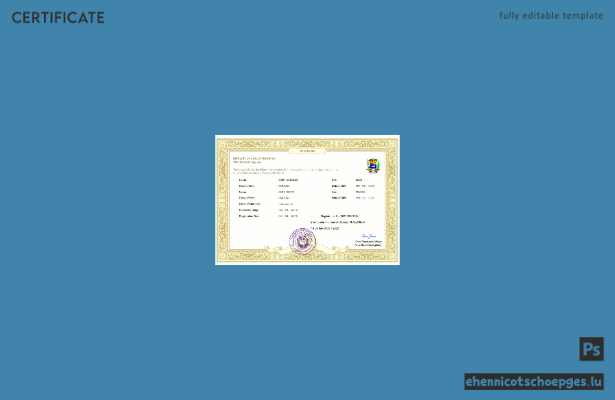Click the ehennicotschoepges.lu link

pos(534,382)
